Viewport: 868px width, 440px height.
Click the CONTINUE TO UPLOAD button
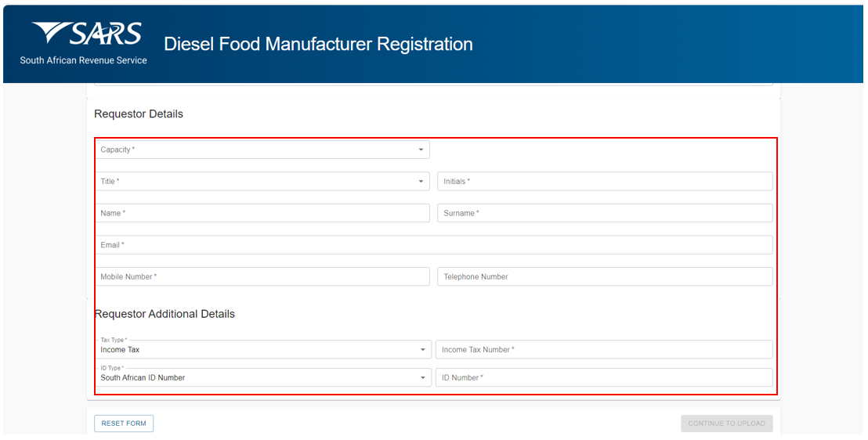pyautogui.click(x=727, y=424)
